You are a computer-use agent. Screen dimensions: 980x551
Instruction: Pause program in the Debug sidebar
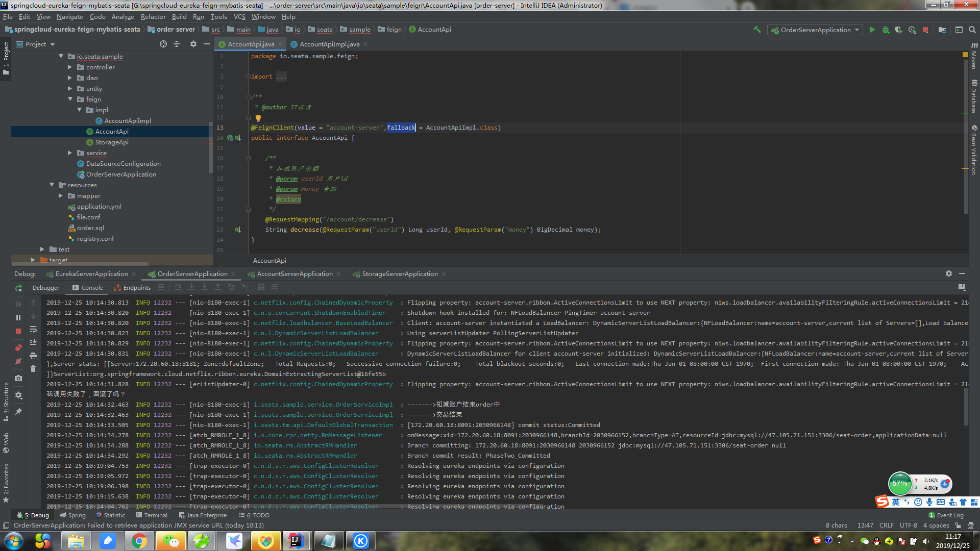click(x=18, y=317)
